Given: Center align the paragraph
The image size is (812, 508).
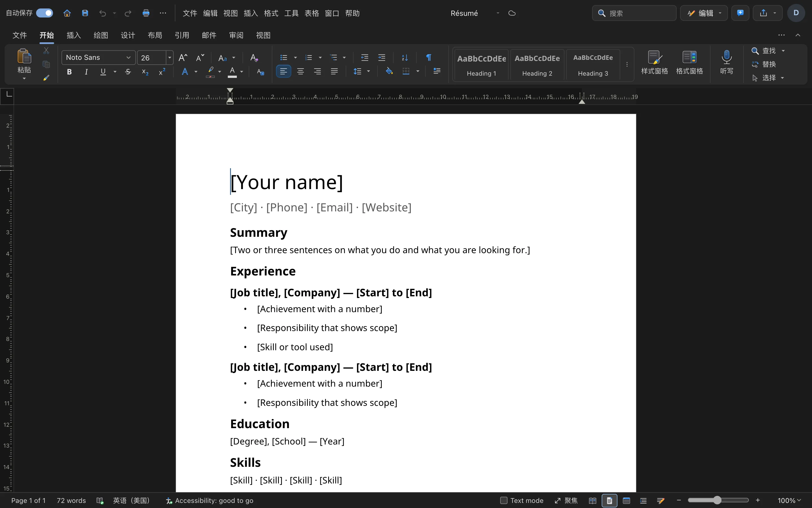Looking at the screenshot, I should (x=301, y=72).
